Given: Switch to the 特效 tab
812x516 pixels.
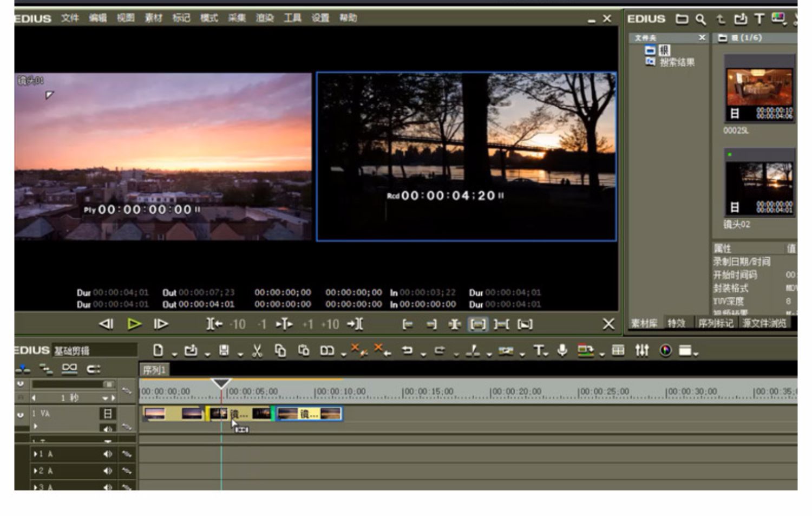Looking at the screenshot, I should coord(676,323).
